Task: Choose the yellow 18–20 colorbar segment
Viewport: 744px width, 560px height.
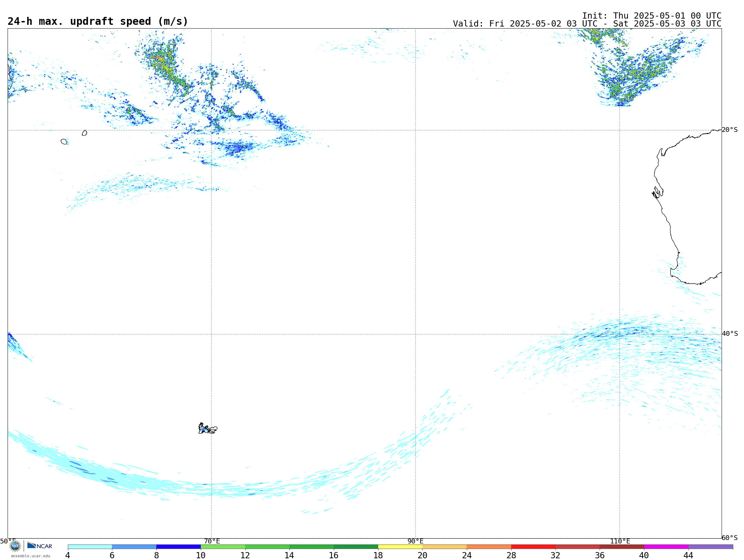Action: tap(400, 547)
